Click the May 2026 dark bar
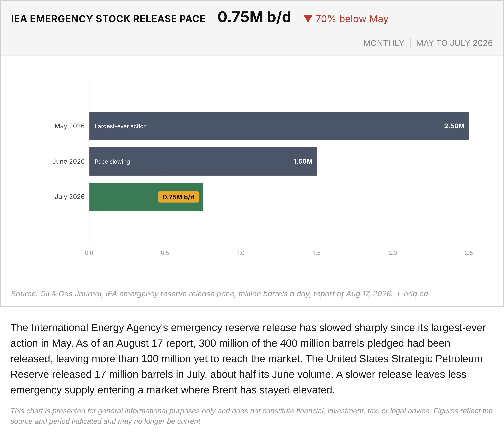This screenshot has width=504, height=443. coord(279,126)
